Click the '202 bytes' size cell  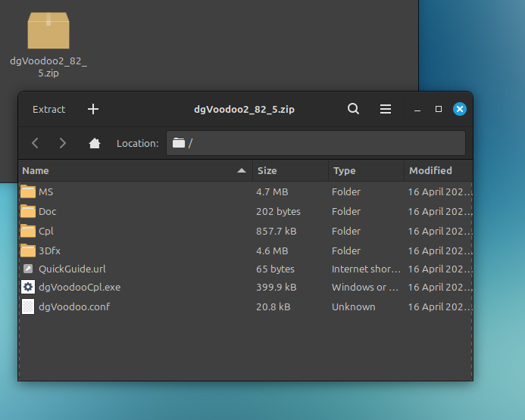point(278,212)
